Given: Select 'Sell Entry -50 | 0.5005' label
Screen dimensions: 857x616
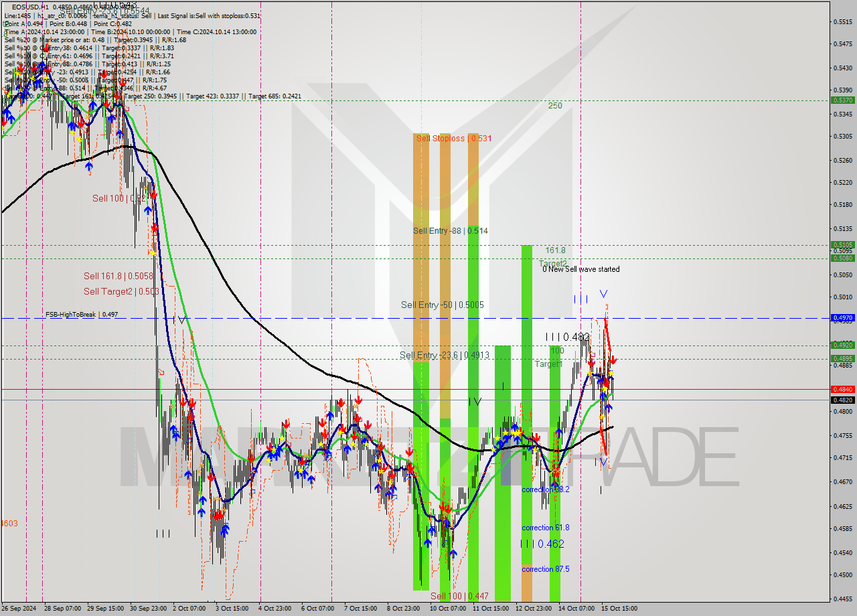Looking at the screenshot, I should (443, 305).
